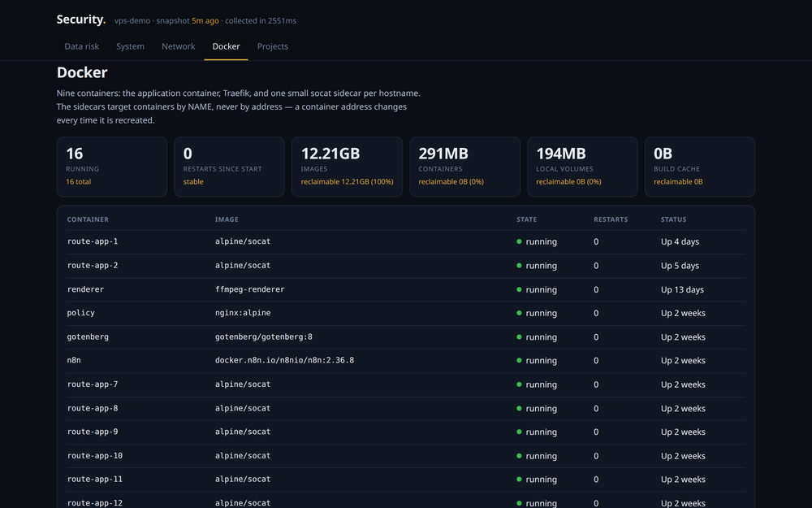Screen dimensions: 812x508
Task: Click the 'Up 4 days' status
Action: click(x=680, y=241)
